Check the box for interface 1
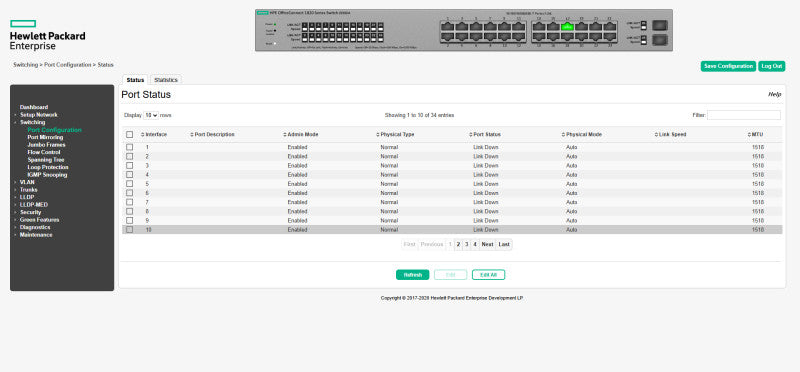Screen dimensions: 800x372 [130, 147]
